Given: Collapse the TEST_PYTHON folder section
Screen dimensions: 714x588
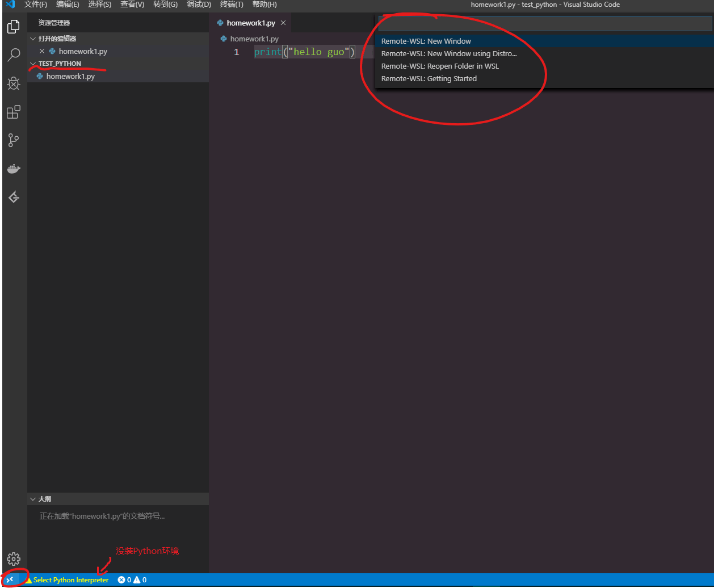Looking at the screenshot, I should pyautogui.click(x=33, y=64).
